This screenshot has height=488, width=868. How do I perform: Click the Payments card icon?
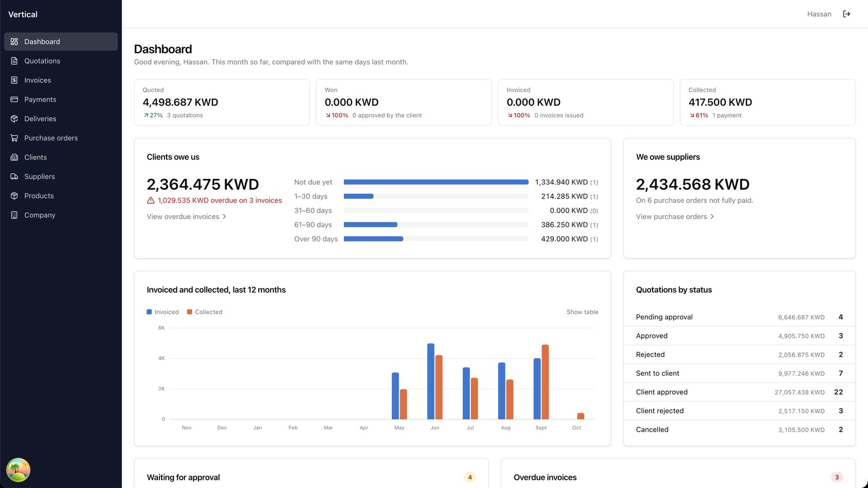(14, 99)
